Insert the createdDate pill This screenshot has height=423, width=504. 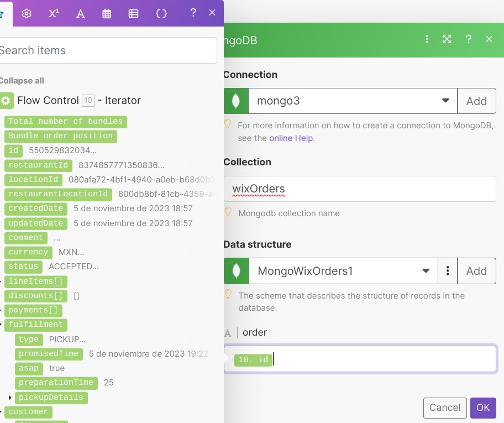[x=36, y=209]
